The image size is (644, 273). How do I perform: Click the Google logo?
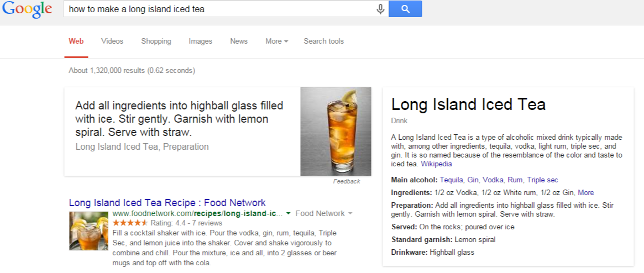pyautogui.click(x=27, y=9)
